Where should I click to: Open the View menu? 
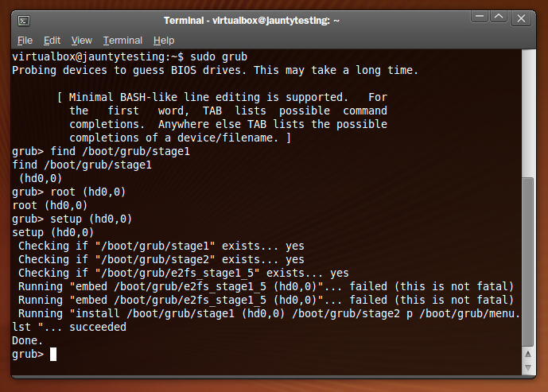pyautogui.click(x=81, y=40)
